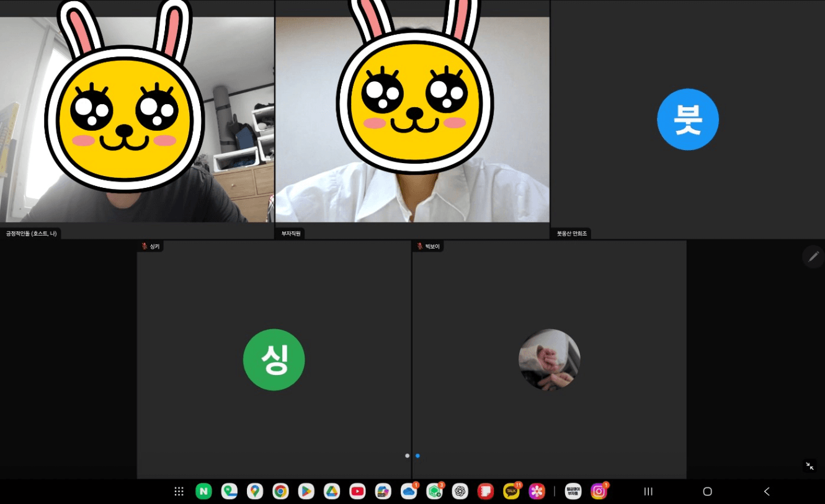
Task: Open the app drawer grid icon
Action: pos(179,492)
